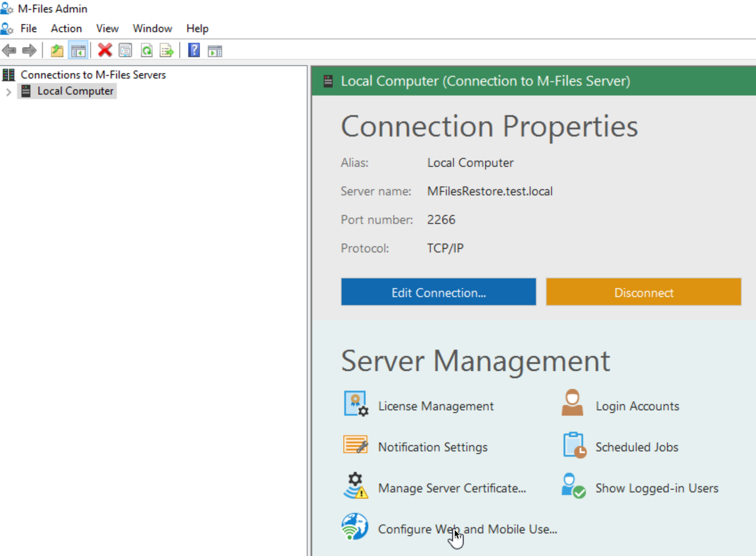Click the Login Accounts person icon
This screenshot has width=756, height=556.
point(572,403)
